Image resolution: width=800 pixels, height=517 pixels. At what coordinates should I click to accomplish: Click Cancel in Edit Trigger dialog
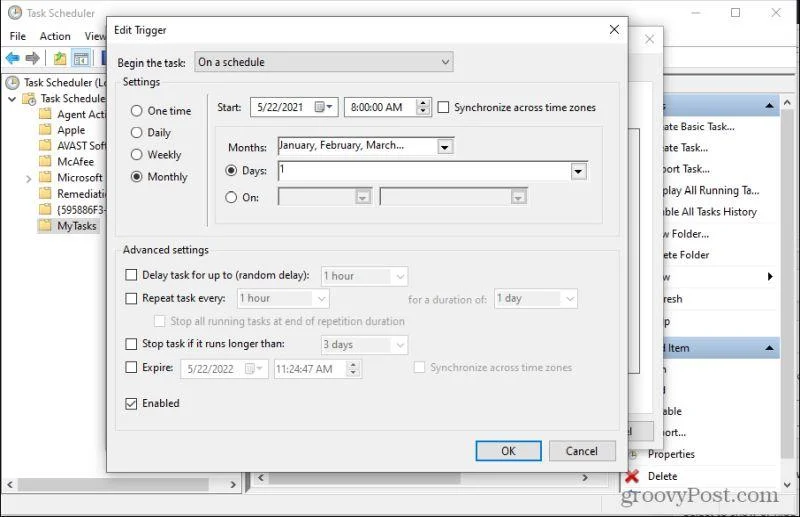(582, 451)
